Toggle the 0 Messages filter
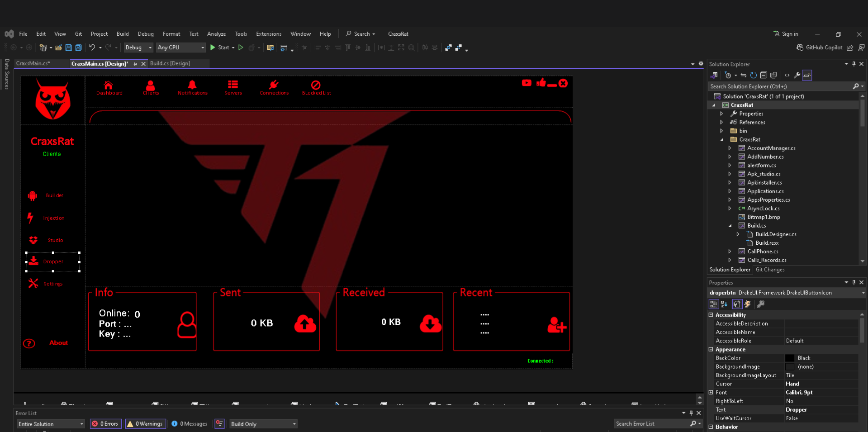 click(x=189, y=423)
